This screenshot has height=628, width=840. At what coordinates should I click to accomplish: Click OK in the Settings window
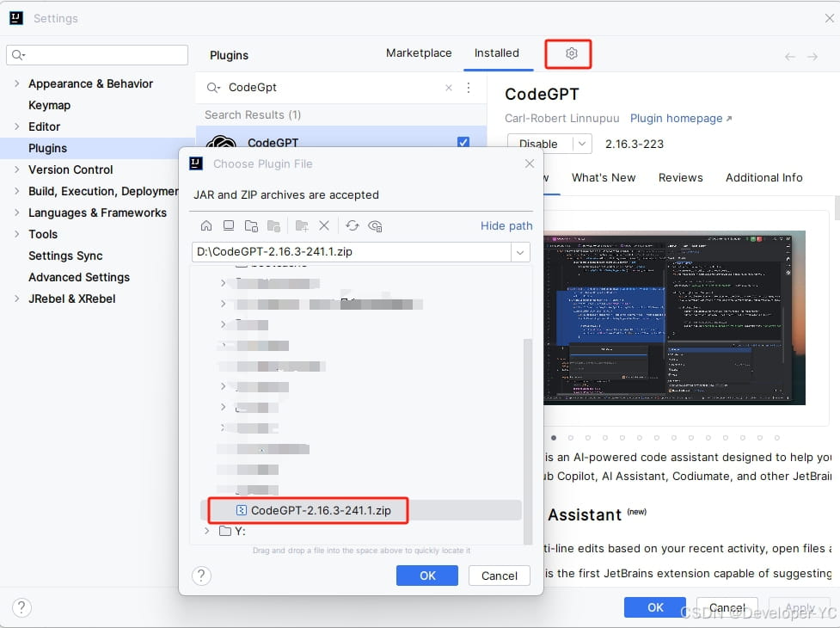[x=655, y=607]
